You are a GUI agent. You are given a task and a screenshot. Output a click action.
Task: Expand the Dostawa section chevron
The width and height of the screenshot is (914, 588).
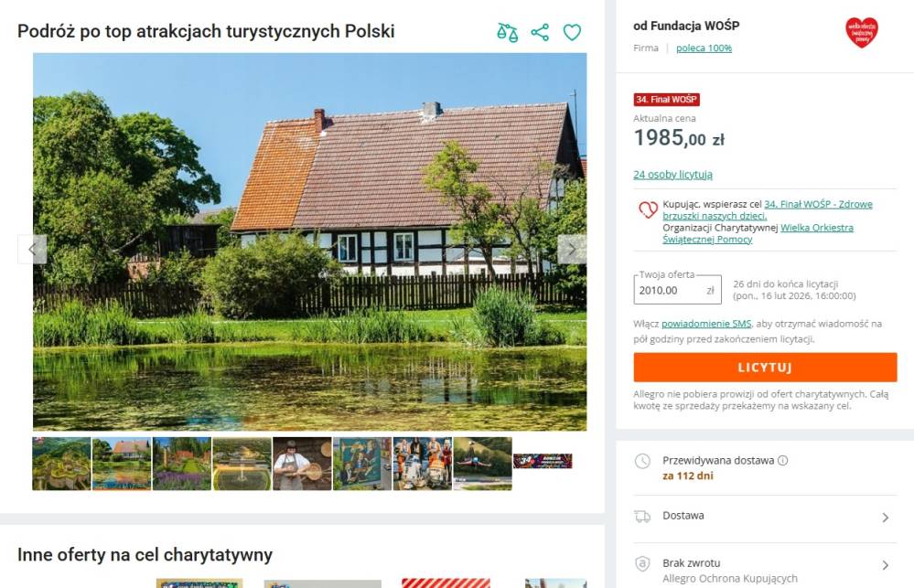coord(886,518)
